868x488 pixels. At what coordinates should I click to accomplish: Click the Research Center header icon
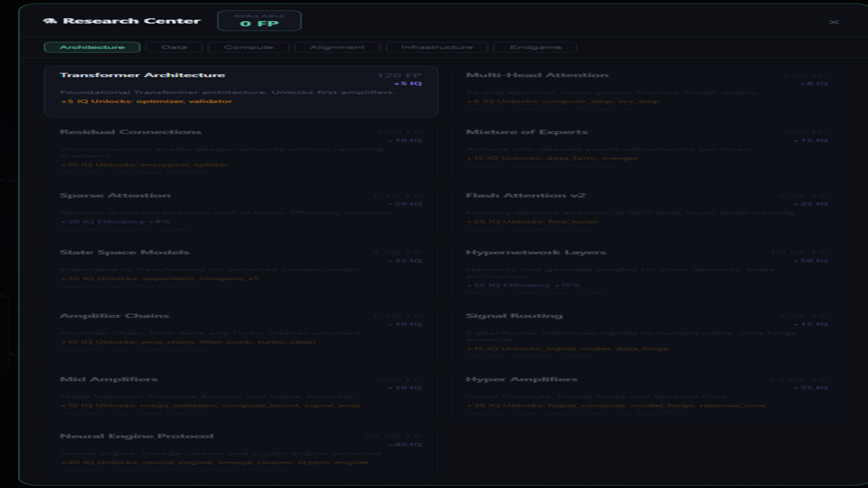50,21
